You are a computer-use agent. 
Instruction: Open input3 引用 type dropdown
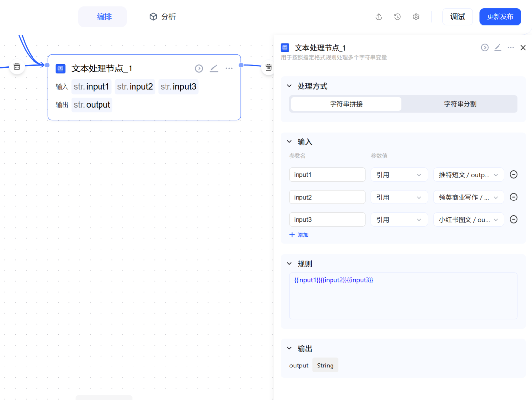point(399,220)
